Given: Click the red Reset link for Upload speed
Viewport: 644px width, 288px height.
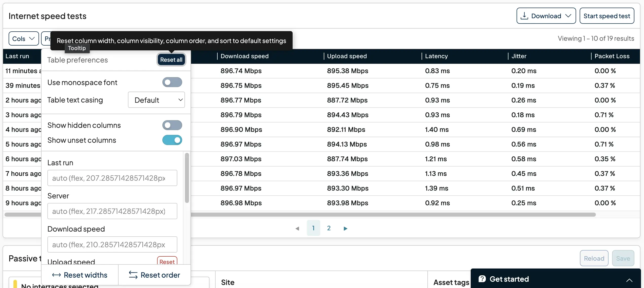Looking at the screenshot, I should [167, 261].
